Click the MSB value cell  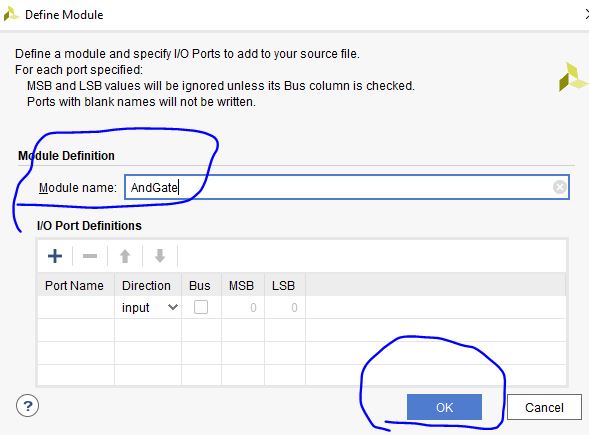[243, 307]
